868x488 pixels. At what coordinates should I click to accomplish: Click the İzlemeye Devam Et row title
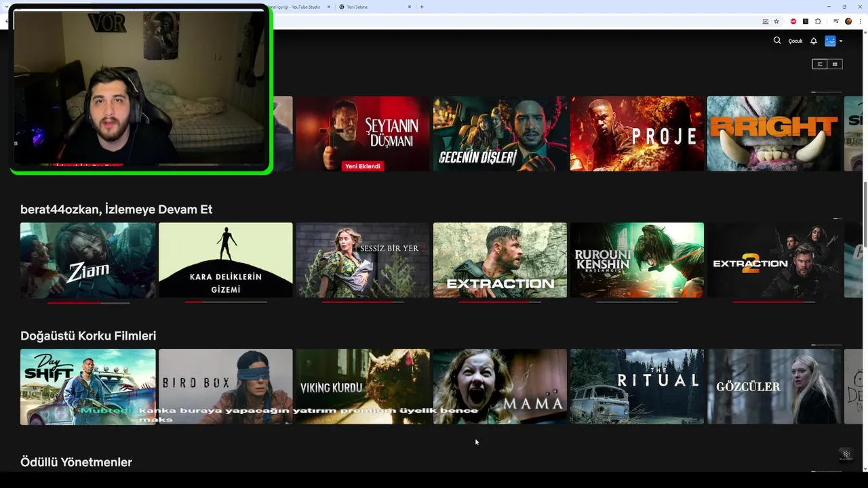116,209
